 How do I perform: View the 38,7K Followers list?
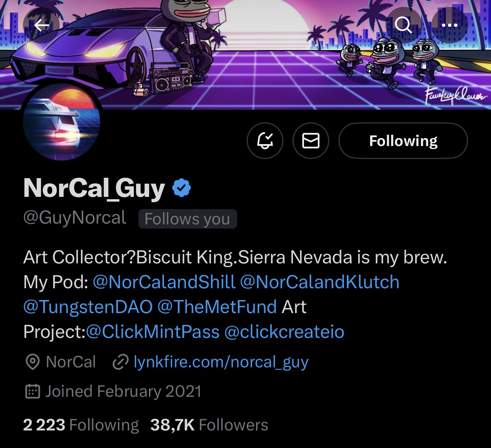click(x=209, y=425)
